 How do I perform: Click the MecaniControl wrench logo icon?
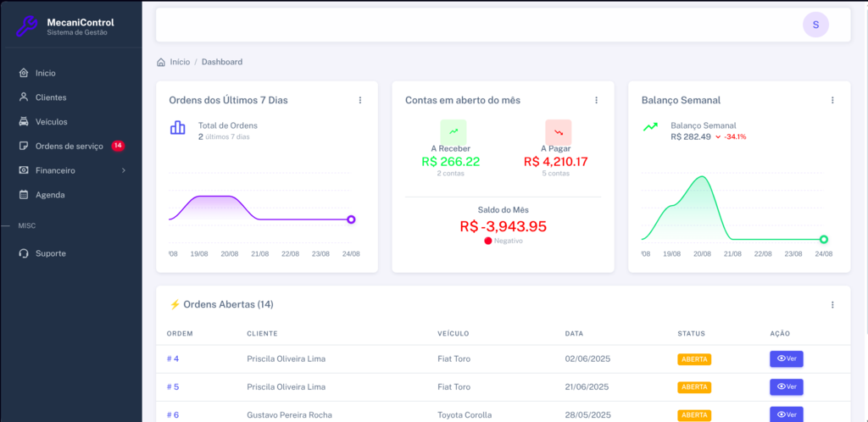pos(27,26)
